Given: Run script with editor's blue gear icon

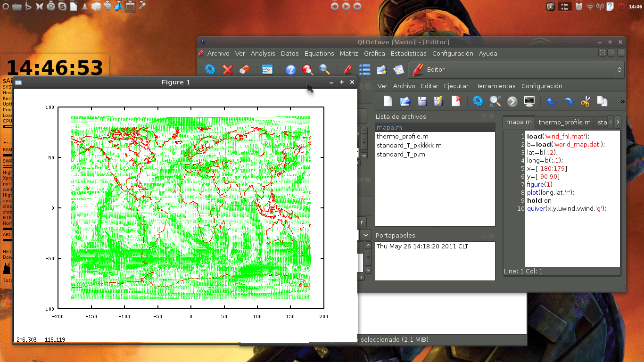Looking at the screenshot, I should 478,101.
